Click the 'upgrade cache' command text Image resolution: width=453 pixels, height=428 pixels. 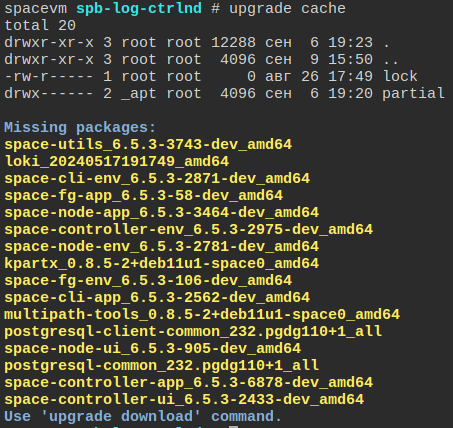[287, 8]
